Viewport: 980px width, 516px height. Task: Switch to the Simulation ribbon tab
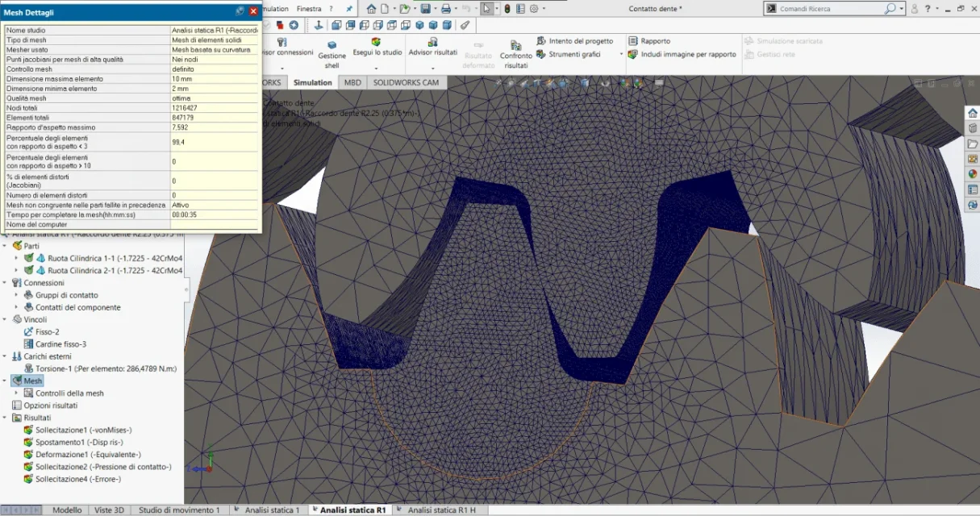(312, 82)
